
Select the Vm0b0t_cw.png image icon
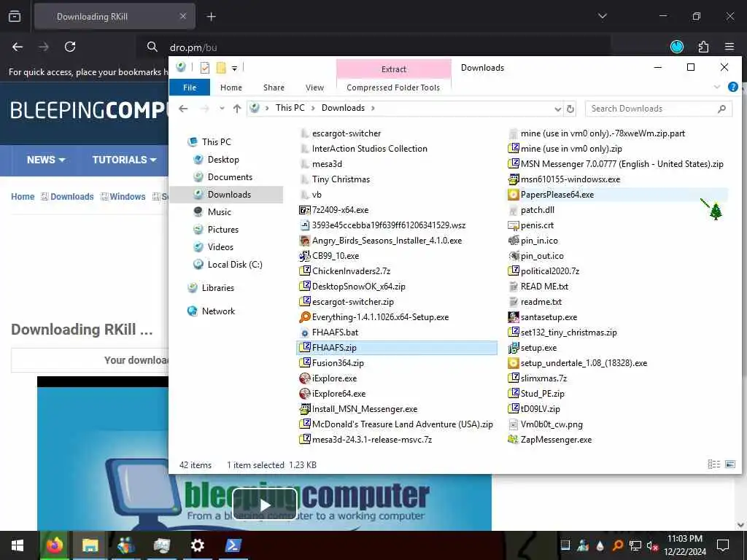click(513, 424)
